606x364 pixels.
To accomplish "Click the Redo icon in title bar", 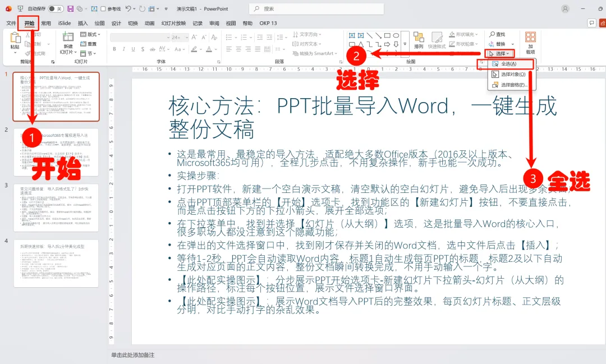I will (142, 8).
